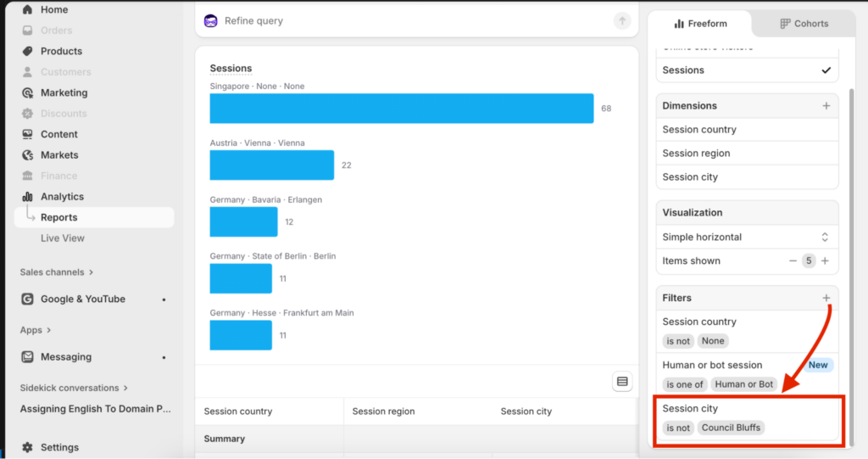Open Simple horizontal visualization dropdown
Viewport: 868px width, 459px height.
click(747, 238)
